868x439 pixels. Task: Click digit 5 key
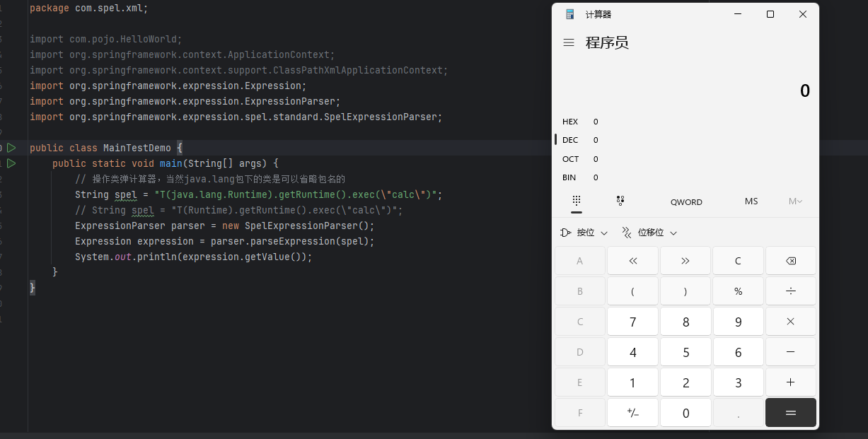click(x=685, y=352)
